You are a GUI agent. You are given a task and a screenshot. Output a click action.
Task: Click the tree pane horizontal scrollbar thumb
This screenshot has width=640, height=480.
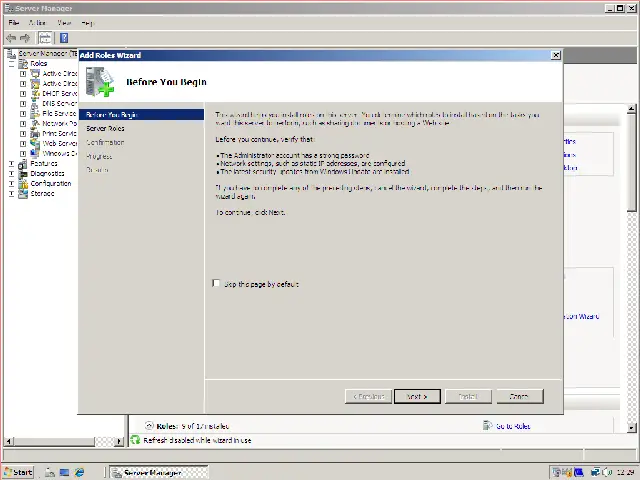point(54,441)
